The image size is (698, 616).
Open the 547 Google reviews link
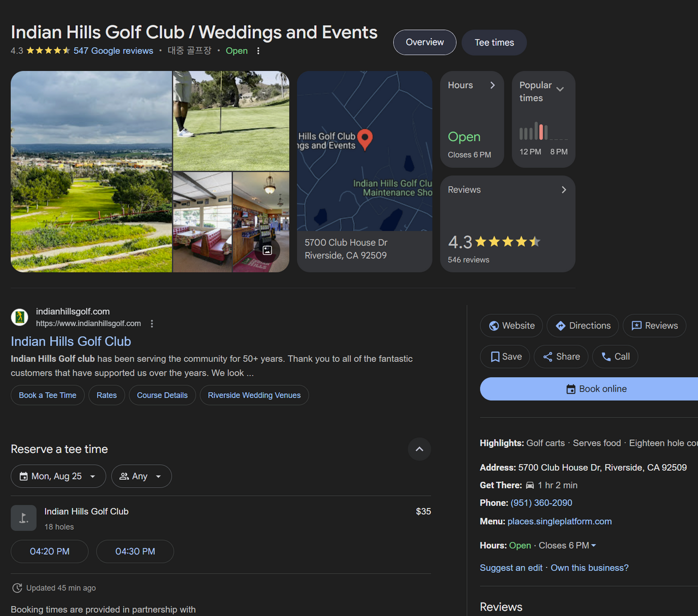pos(113,51)
